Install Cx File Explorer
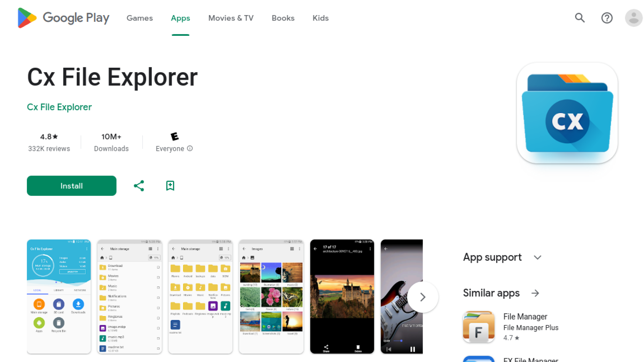This screenshot has height=362, width=644. pyautogui.click(x=71, y=185)
